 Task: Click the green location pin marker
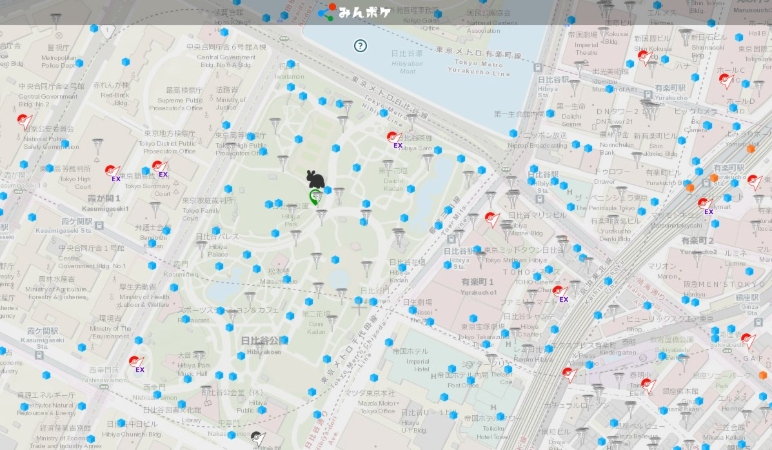[315, 197]
